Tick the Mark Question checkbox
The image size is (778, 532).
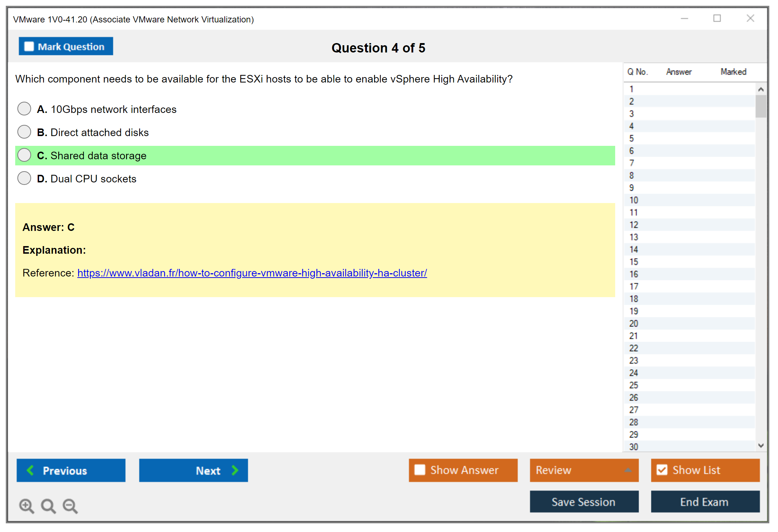tap(29, 46)
